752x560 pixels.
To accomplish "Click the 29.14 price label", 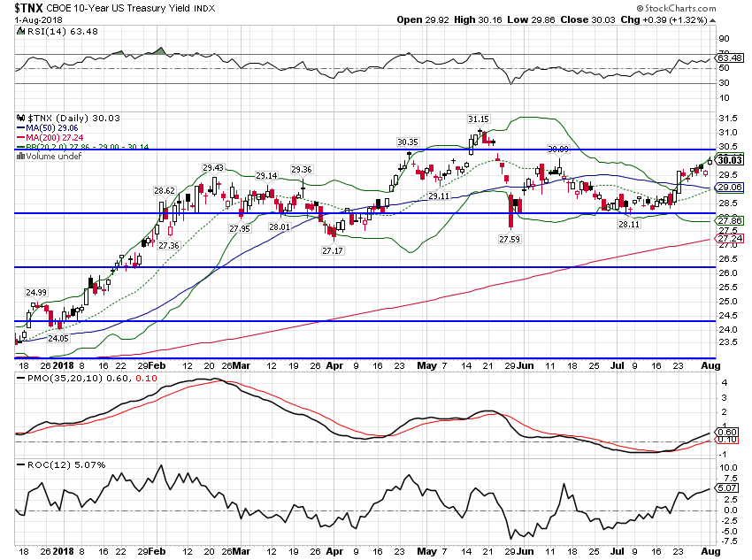I will 266,175.
